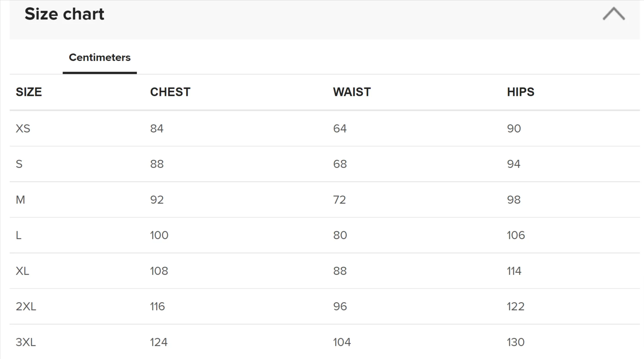Image resolution: width=644 pixels, height=359 pixels.
Task: Collapse the Size chart section
Action: pyautogui.click(x=614, y=14)
